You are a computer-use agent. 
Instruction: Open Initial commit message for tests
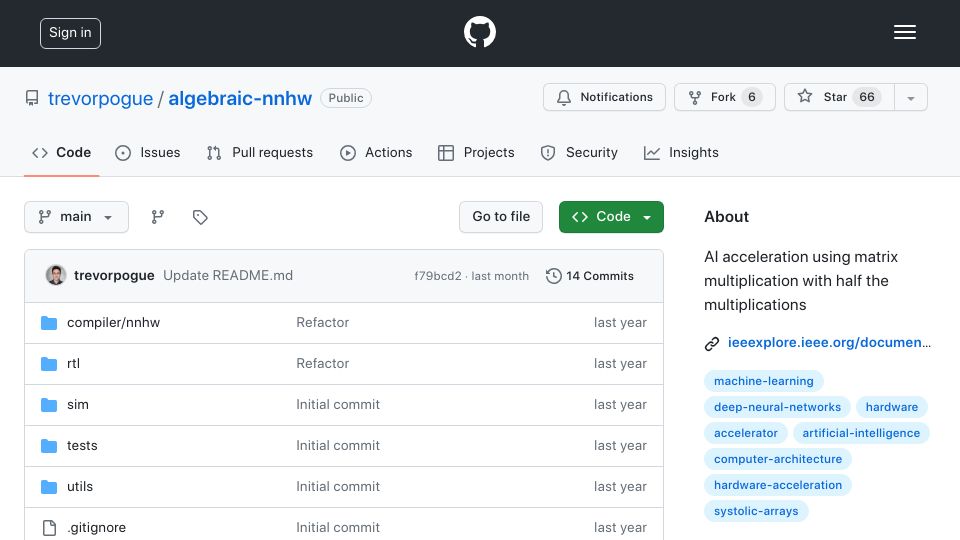(338, 446)
